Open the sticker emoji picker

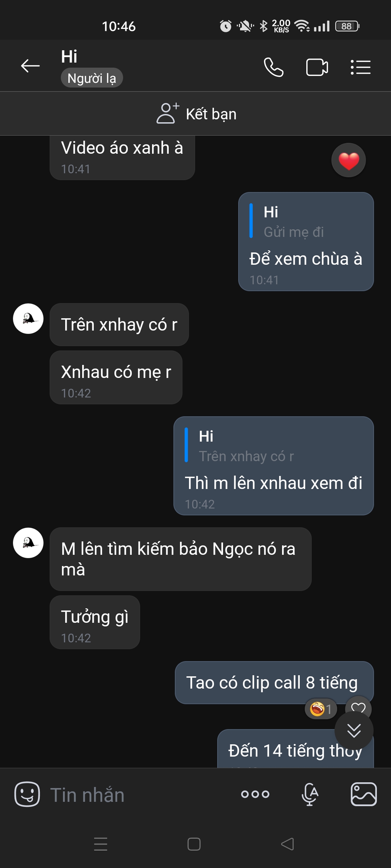27,794
